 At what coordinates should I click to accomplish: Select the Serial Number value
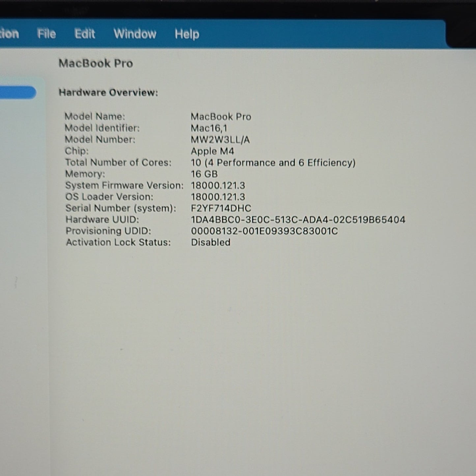click(221, 208)
